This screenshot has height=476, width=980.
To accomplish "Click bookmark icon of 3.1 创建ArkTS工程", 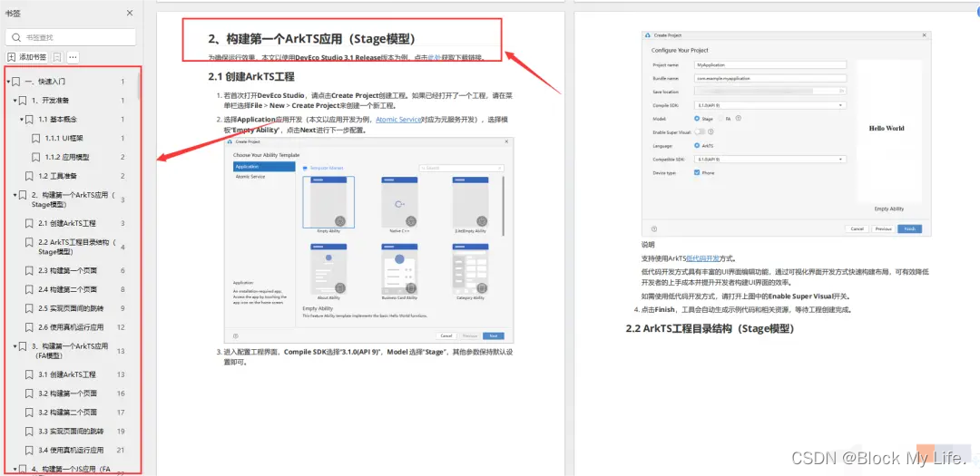I will 29,374.
